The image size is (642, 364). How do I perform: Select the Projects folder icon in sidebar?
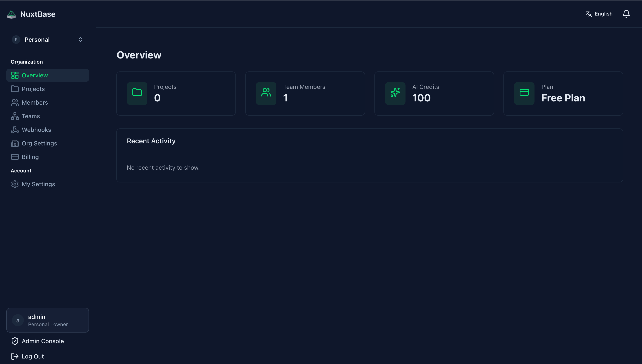point(15,89)
